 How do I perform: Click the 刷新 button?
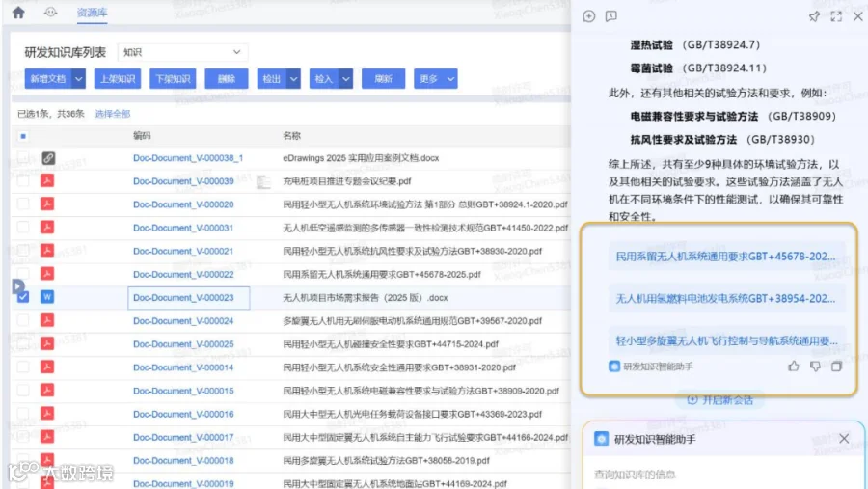pos(383,79)
